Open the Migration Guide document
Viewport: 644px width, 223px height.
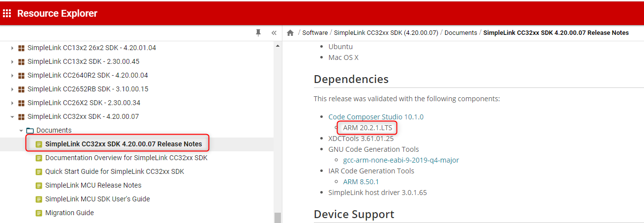pos(69,213)
